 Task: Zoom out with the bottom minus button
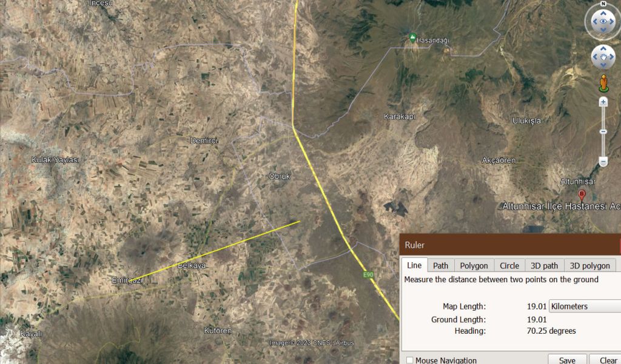pyautogui.click(x=603, y=162)
